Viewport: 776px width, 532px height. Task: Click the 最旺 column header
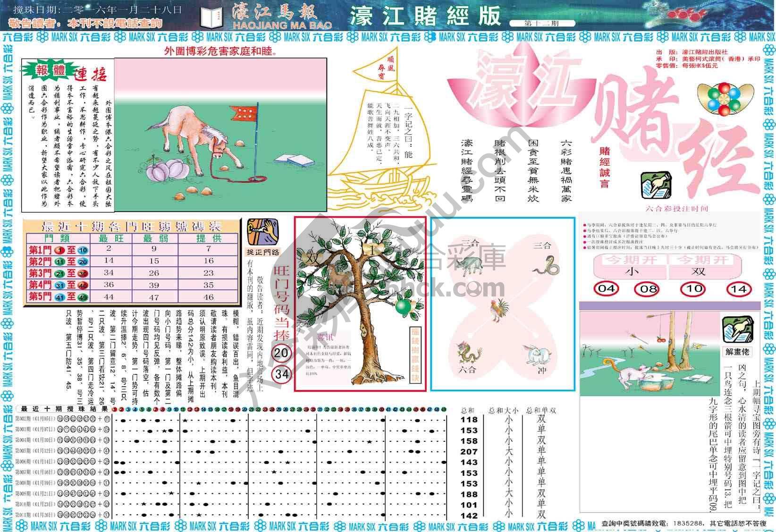coord(110,238)
